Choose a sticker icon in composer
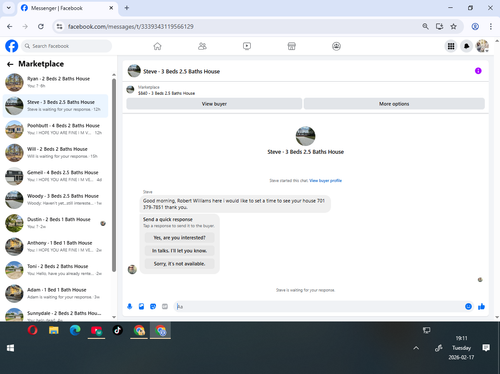This screenshot has height=374, width=500. pyautogui.click(x=153, y=306)
